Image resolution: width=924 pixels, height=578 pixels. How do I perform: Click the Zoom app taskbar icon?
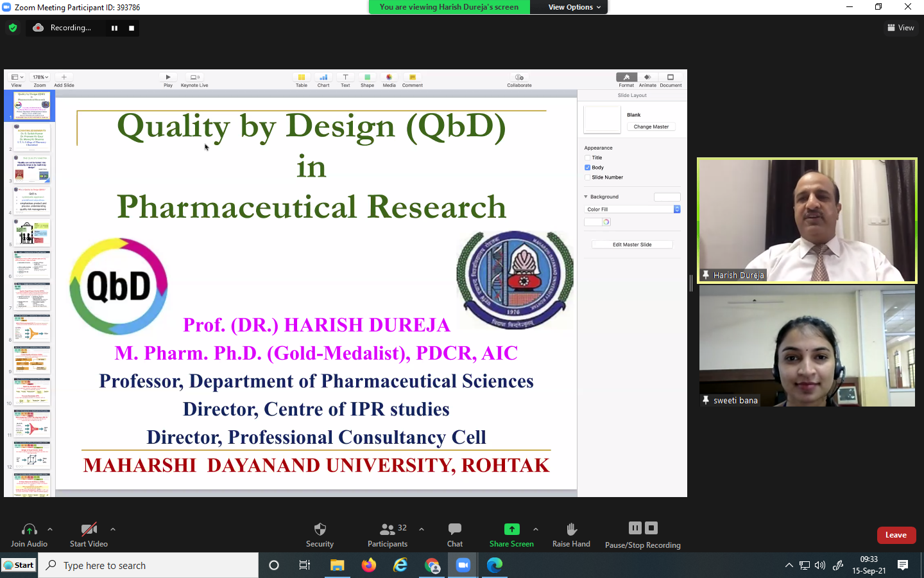click(463, 565)
